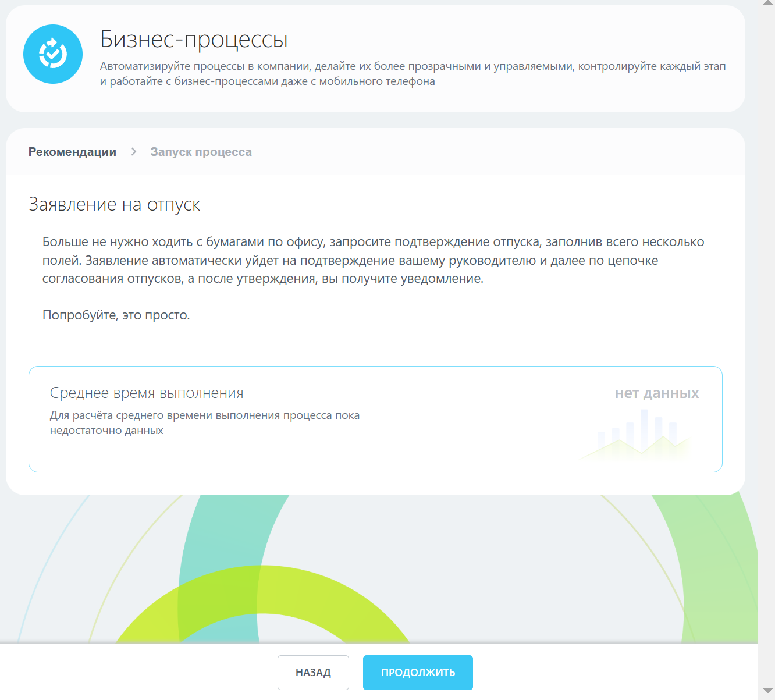Click the paragraph starting Больше не нужно
The height and width of the screenshot is (700, 775).
point(374,260)
